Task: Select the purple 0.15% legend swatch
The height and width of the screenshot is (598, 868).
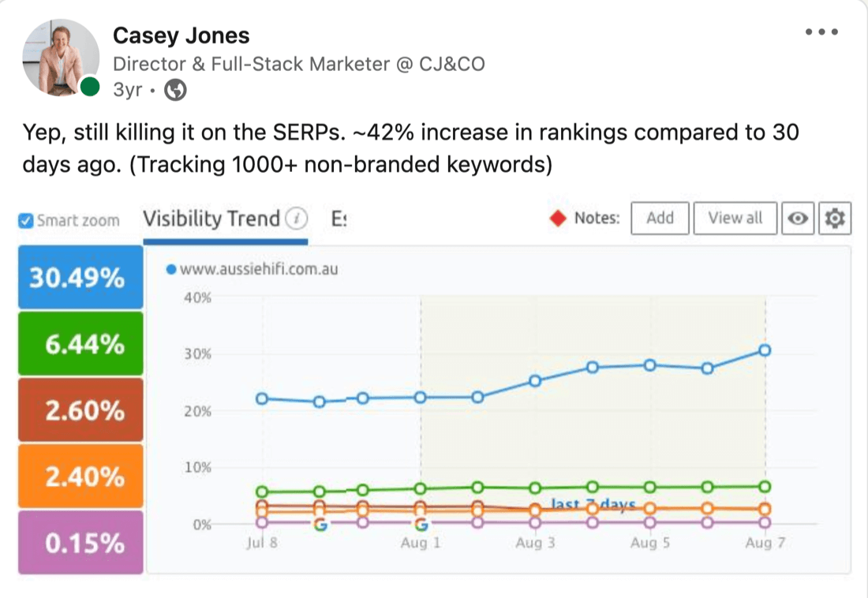Action: click(x=79, y=543)
